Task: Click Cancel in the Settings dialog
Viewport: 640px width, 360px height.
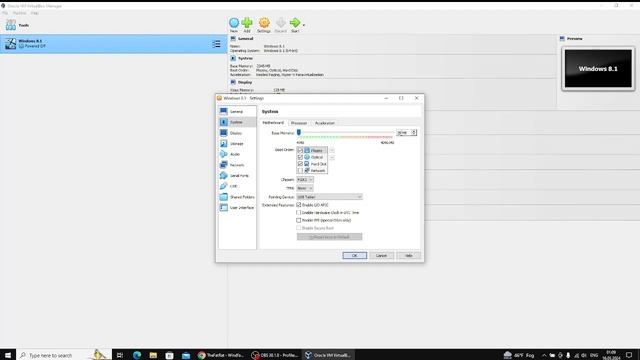Action: tap(381, 256)
